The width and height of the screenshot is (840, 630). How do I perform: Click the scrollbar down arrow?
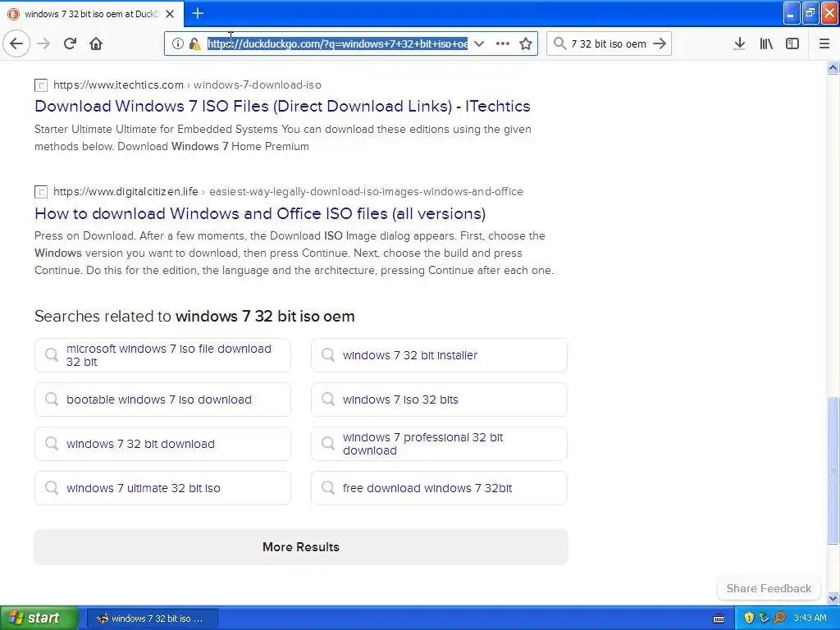tap(833, 598)
